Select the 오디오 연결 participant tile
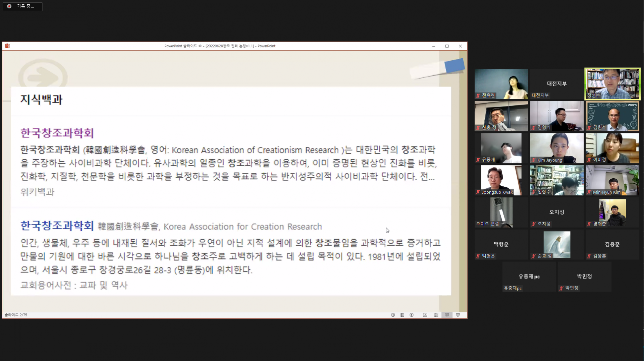The width and height of the screenshot is (644, 361). (501, 213)
